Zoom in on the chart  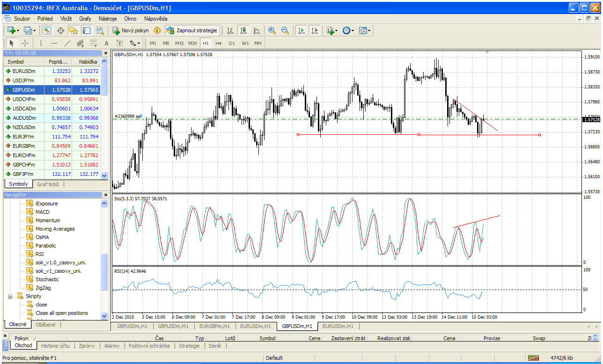pos(272,30)
